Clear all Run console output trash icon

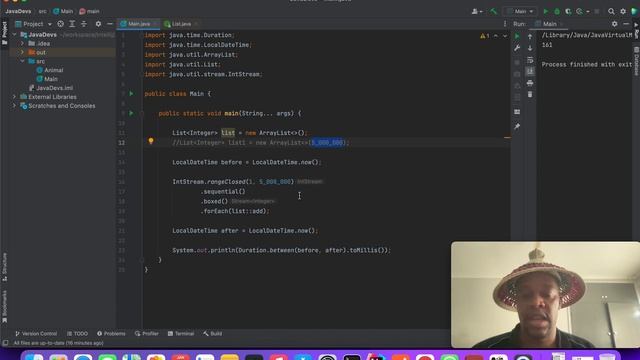point(530,94)
